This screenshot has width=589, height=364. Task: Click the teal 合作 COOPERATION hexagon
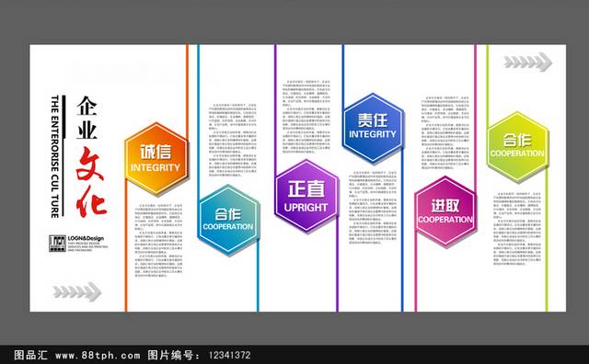[228, 221]
